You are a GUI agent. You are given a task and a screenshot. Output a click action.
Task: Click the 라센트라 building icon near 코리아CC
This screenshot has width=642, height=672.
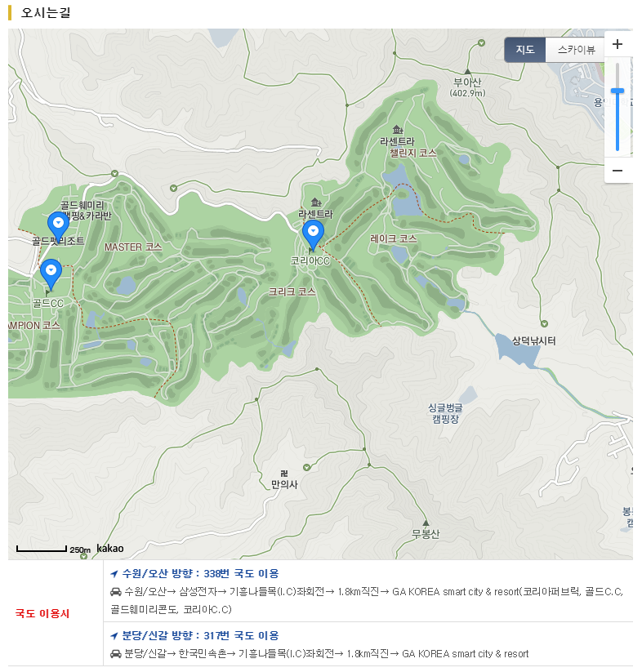(x=316, y=202)
